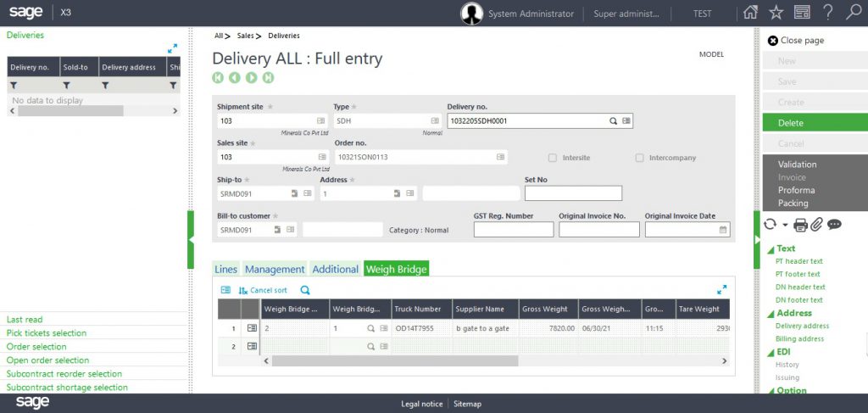Click the Delivery no. lookup magnifier
This screenshot has height=413, width=868.
[614, 120]
